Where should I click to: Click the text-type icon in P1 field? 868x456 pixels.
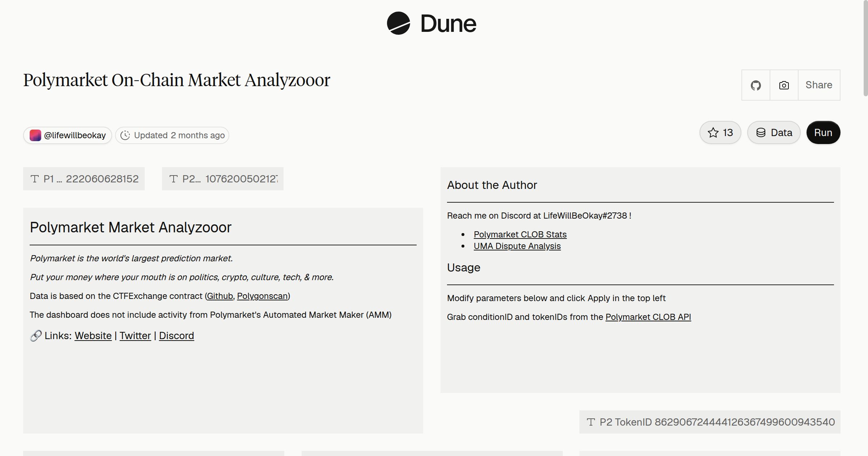tap(35, 179)
